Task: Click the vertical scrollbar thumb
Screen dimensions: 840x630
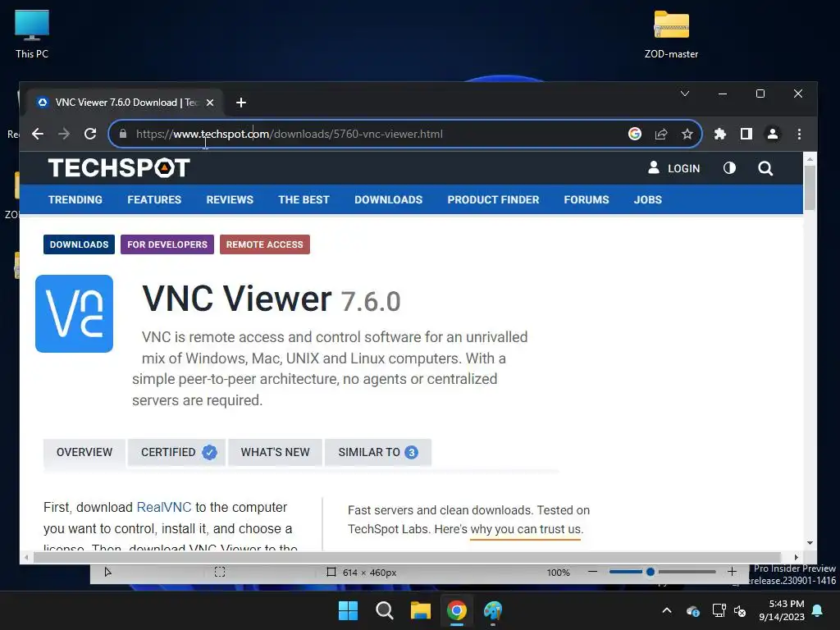Action: (810, 187)
